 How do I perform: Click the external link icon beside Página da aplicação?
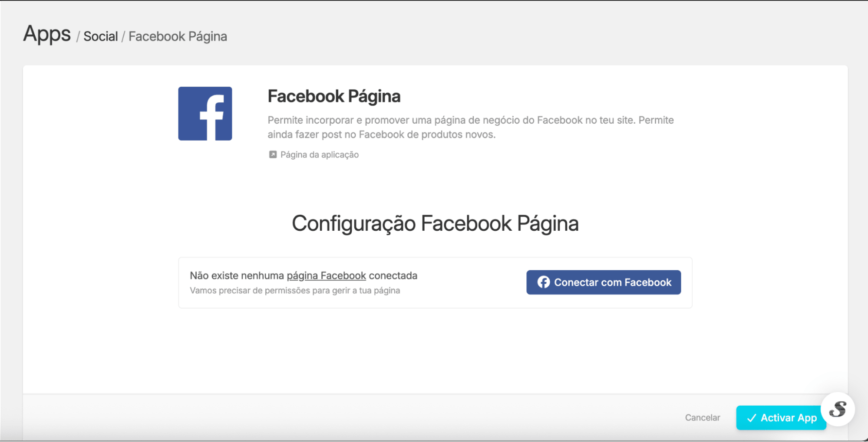click(x=273, y=154)
